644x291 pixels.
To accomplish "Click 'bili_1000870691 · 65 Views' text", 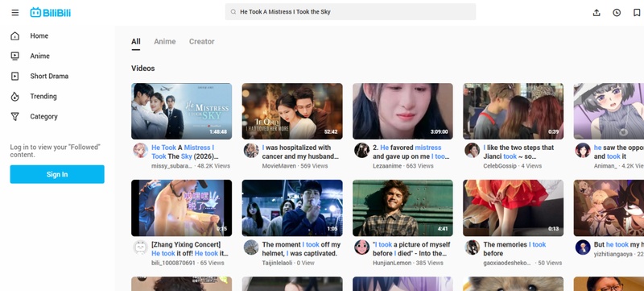I will pos(188,263).
